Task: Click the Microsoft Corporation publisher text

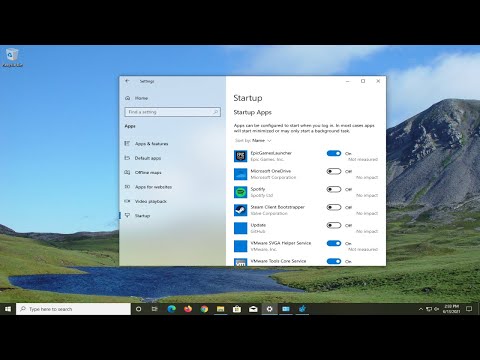Action: coord(273,177)
